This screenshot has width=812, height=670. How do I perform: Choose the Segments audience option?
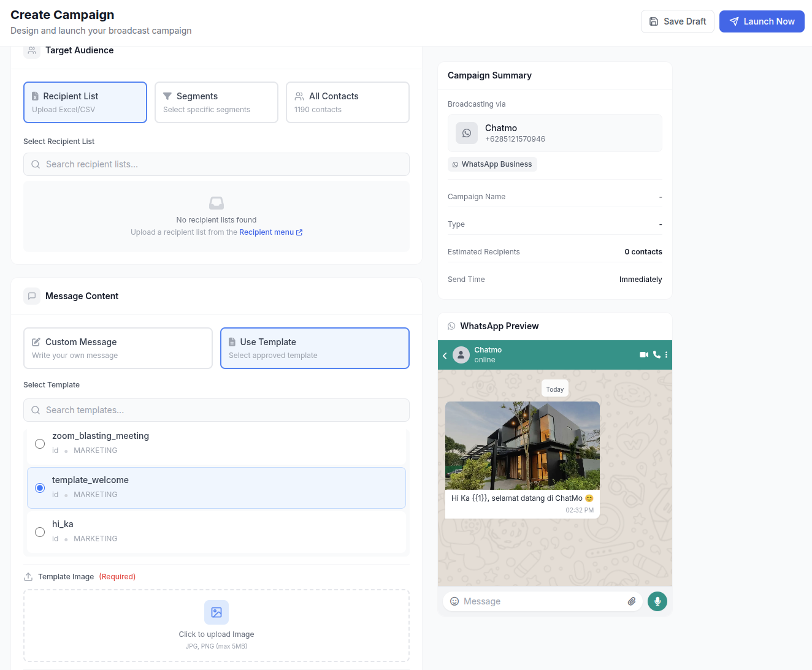(x=216, y=102)
